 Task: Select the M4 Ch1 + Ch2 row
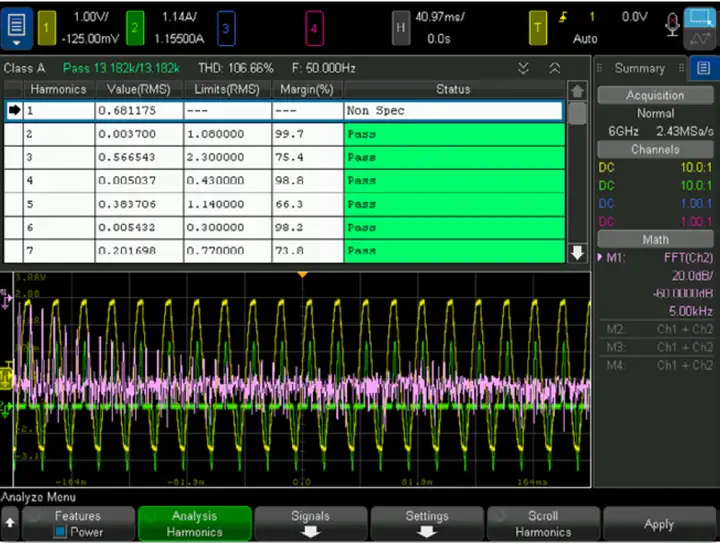coord(656,365)
